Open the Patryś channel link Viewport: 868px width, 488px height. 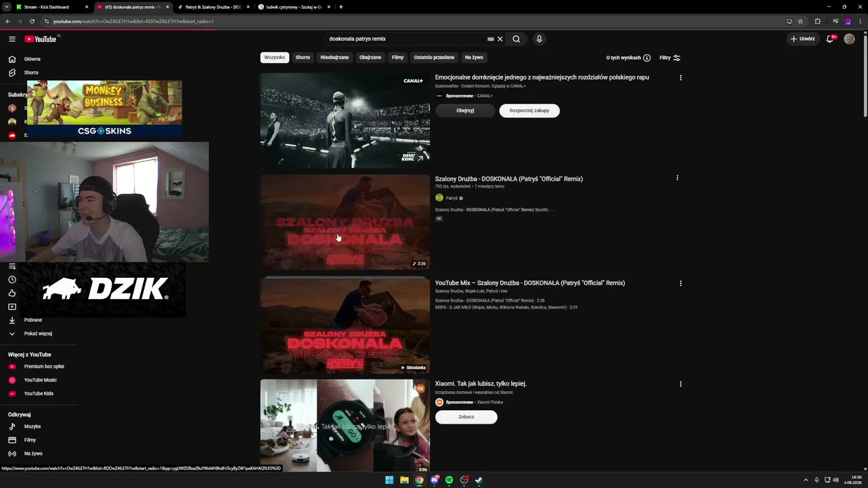point(452,198)
